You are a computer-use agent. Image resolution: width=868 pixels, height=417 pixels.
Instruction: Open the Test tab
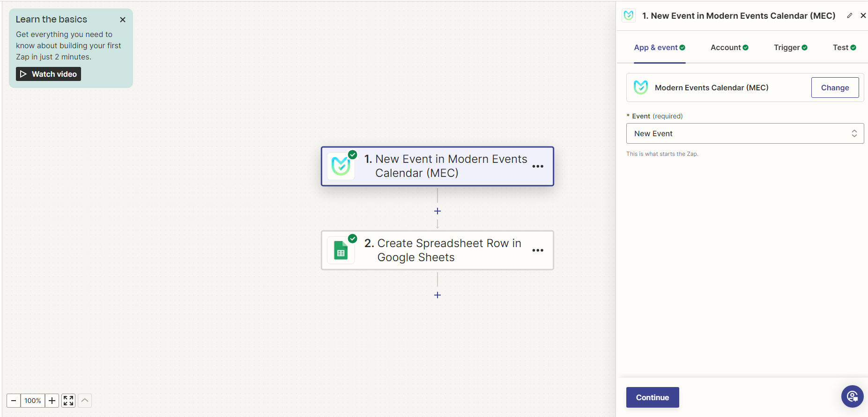pyautogui.click(x=844, y=47)
